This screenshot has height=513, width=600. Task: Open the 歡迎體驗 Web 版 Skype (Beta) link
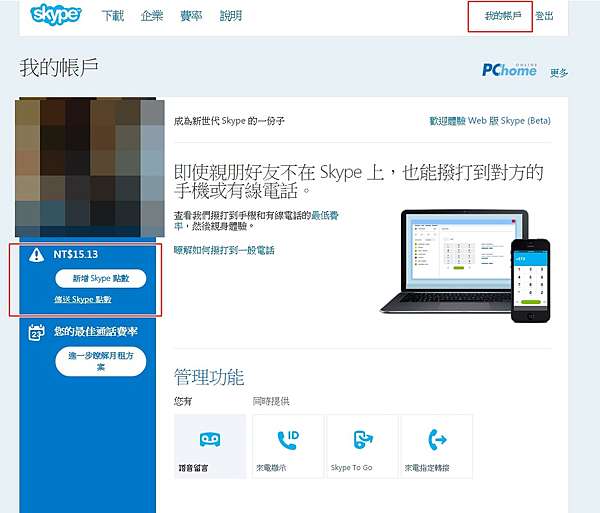click(490, 121)
